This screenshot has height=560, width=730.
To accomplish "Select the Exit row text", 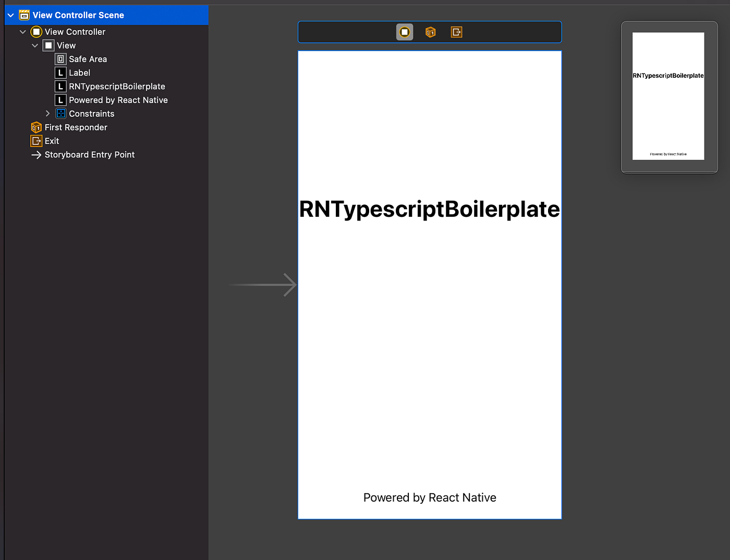I will (x=52, y=141).
